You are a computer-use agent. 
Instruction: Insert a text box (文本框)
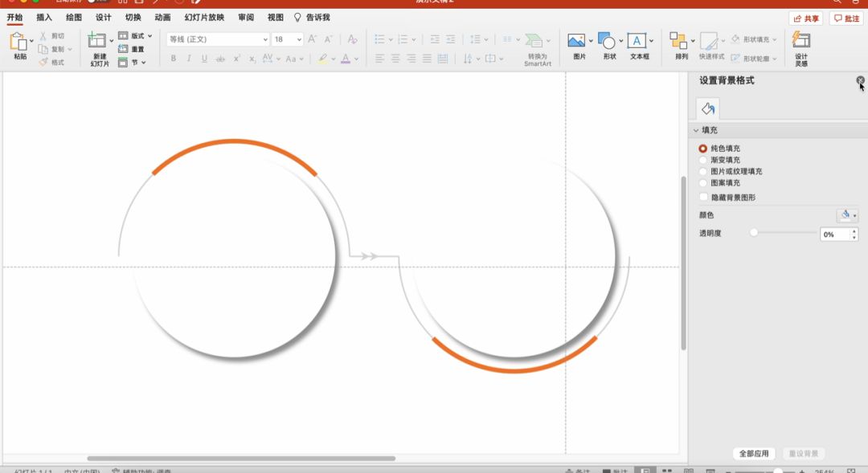[x=637, y=41]
